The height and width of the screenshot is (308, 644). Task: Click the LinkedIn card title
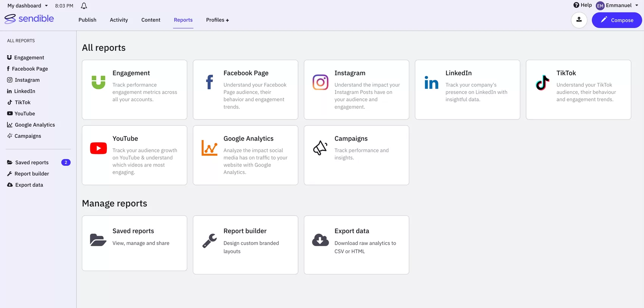(x=458, y=73)
